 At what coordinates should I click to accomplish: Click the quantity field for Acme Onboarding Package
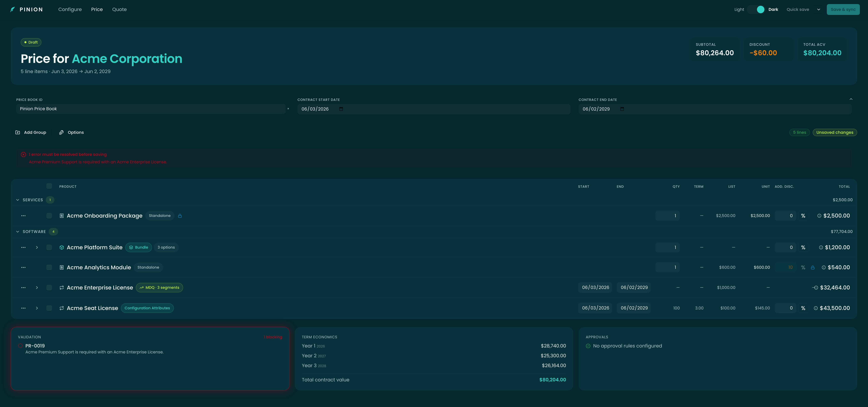667,216
